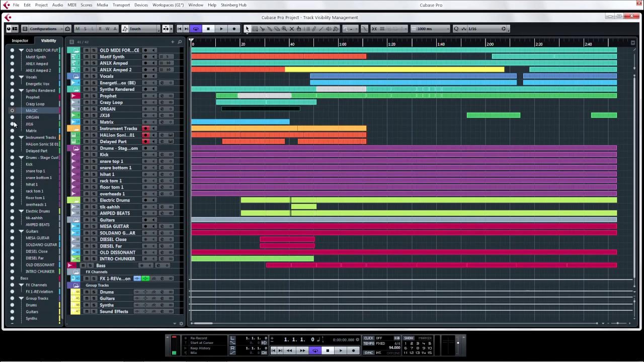Click Play in the bottom transport panel
Viewport: 644px width, 362px height.
coord(341,350)
